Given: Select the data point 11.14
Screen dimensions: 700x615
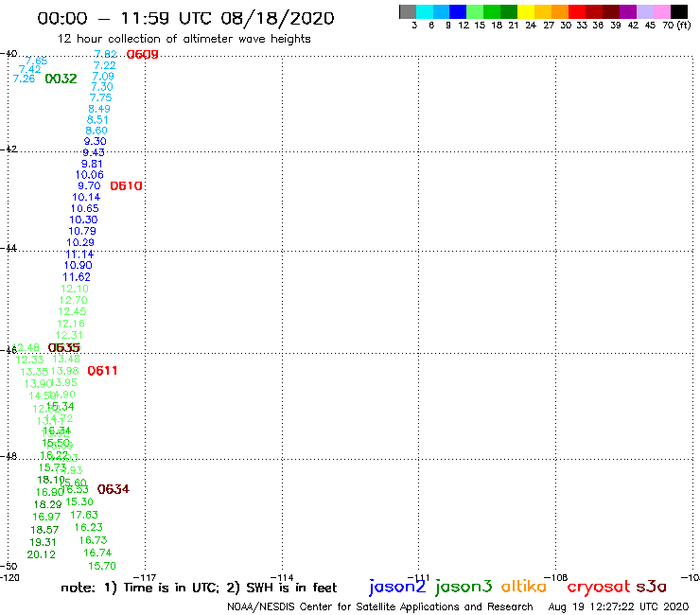Looking at the screenshot, I should tap(79, 255).
